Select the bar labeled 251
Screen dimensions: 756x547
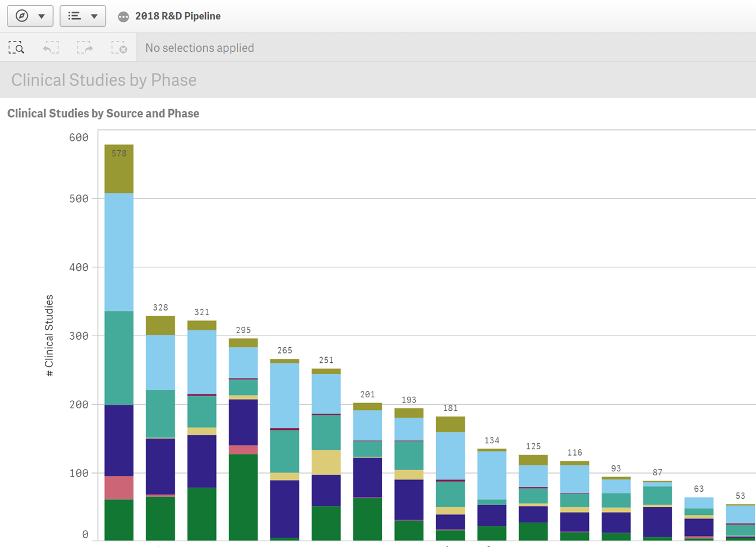[326, 454]
